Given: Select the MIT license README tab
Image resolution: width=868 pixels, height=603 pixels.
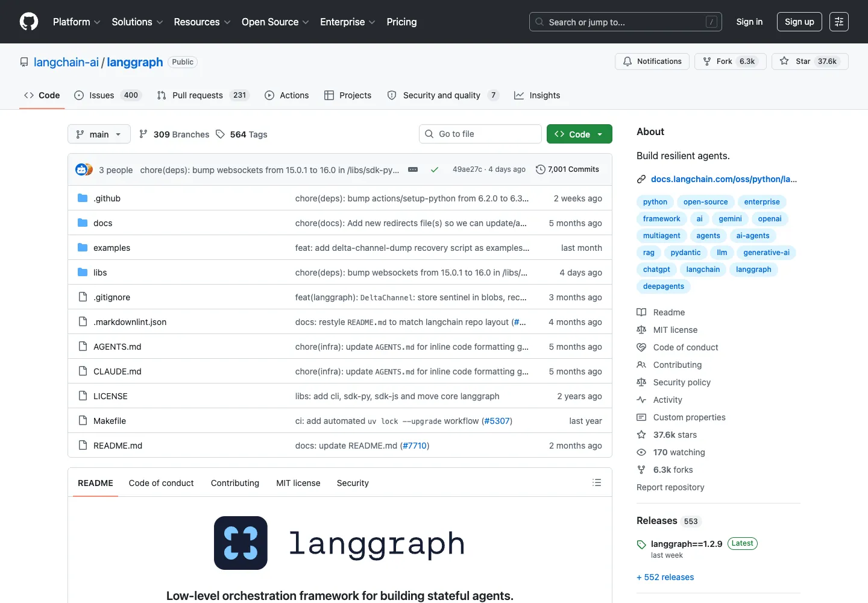Looking at the screenshot, I should 298,483.
